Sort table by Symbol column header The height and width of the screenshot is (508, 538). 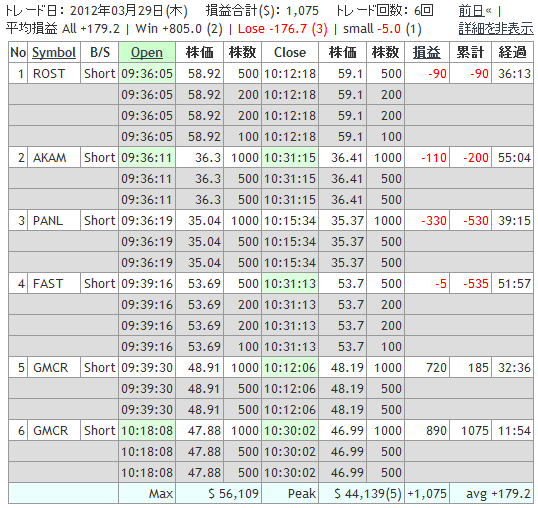click(54, 52)
